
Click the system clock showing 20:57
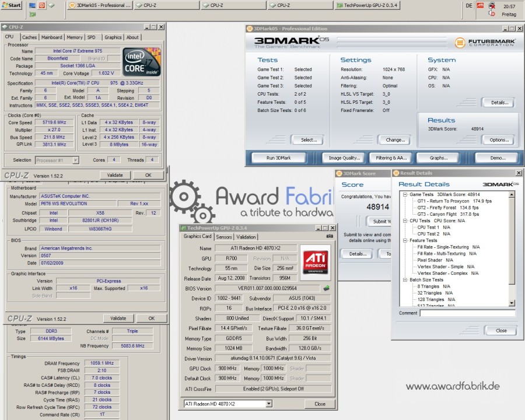tap(509, 6)
